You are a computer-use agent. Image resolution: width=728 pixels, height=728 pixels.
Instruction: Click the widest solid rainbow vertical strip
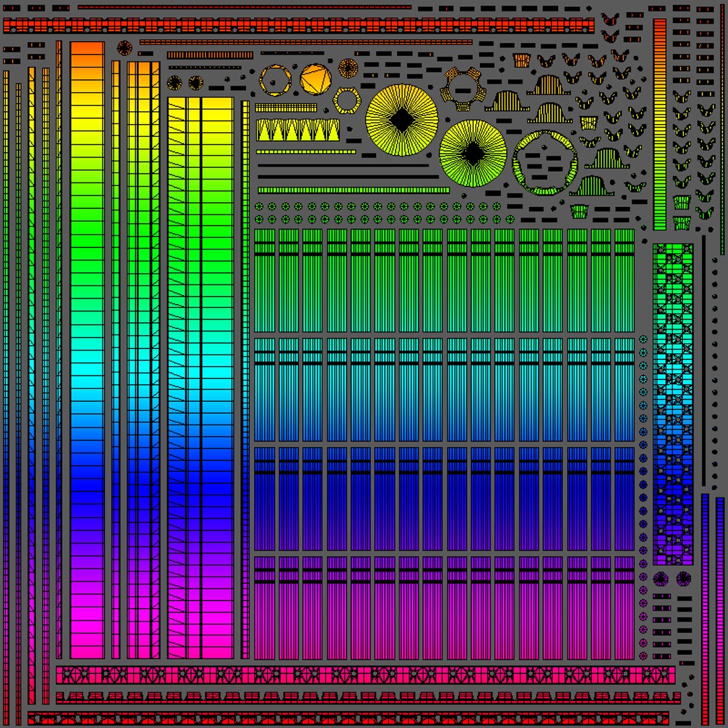(x=87, y=350)
